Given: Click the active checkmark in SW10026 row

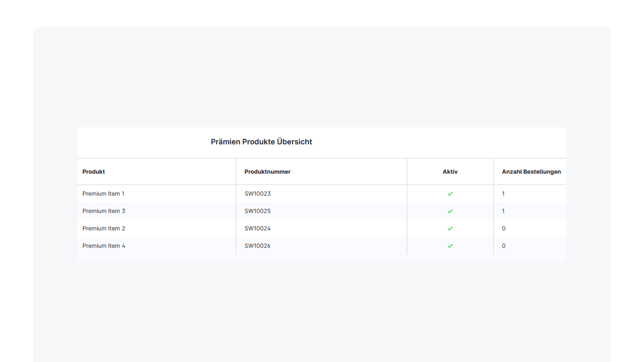Looking at the screenshot, I should pos(450,246).
